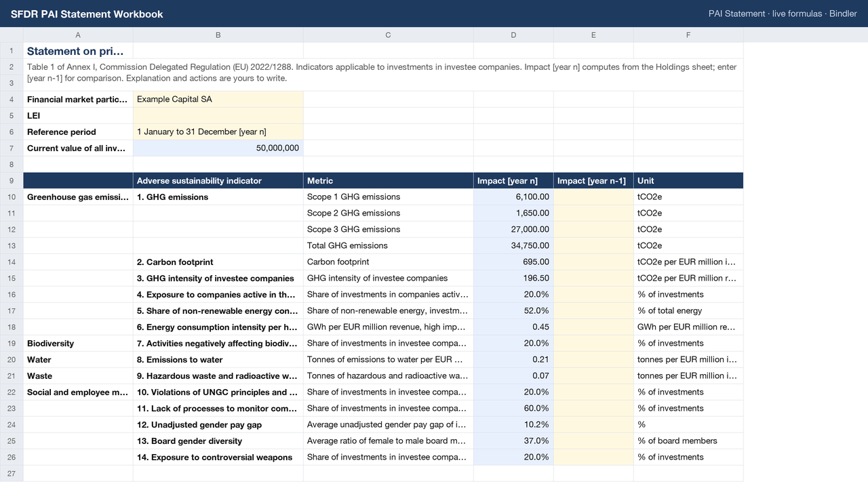Image resolution: width=868 pixels, height=488 pixels.
Task: Select the carbon footprint value 695.00
Action: [513, 262]
